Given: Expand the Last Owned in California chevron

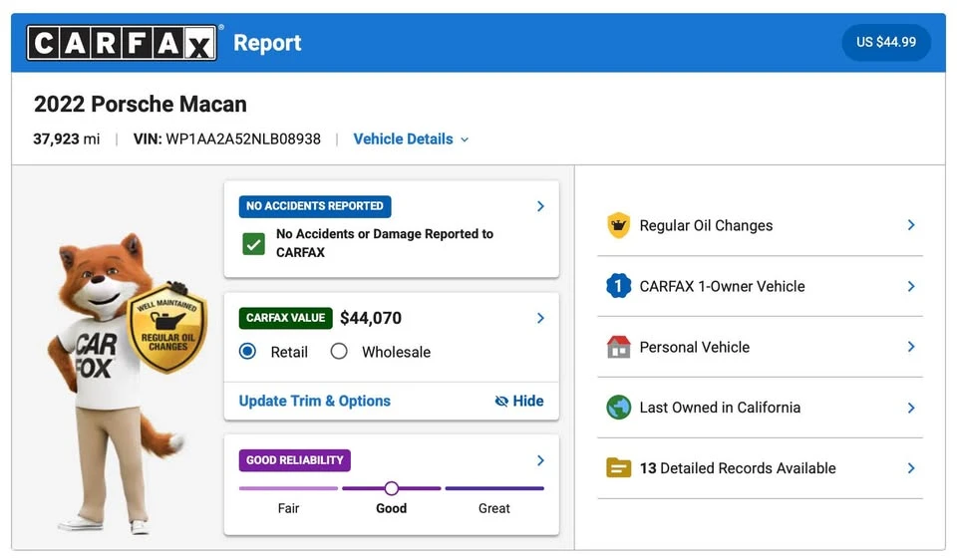Looking at the screenshot, I should 910,408.
